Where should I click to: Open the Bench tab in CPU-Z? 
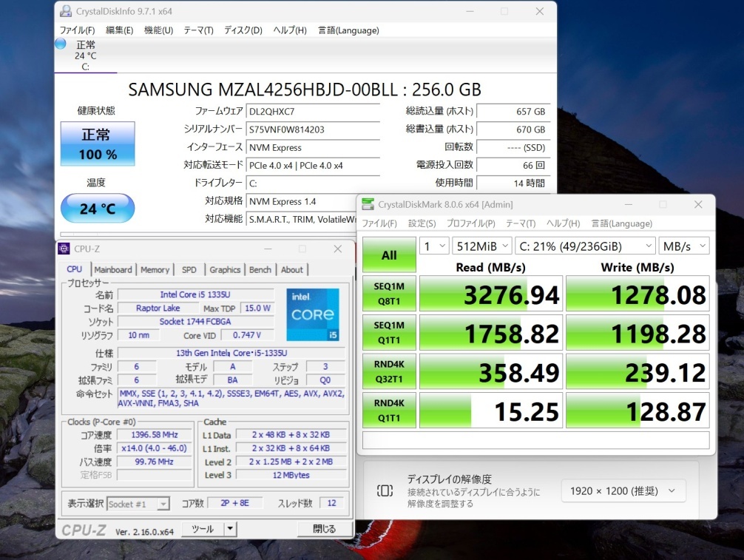pos(260,270)
